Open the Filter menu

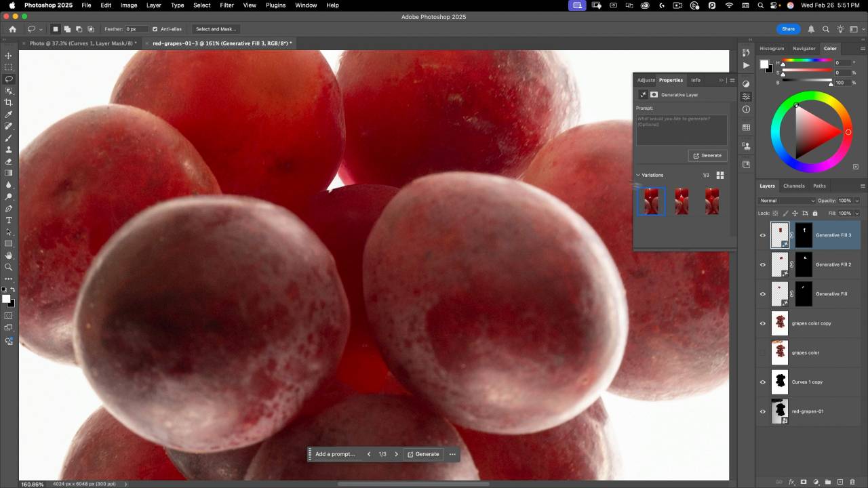pos(226,5)
